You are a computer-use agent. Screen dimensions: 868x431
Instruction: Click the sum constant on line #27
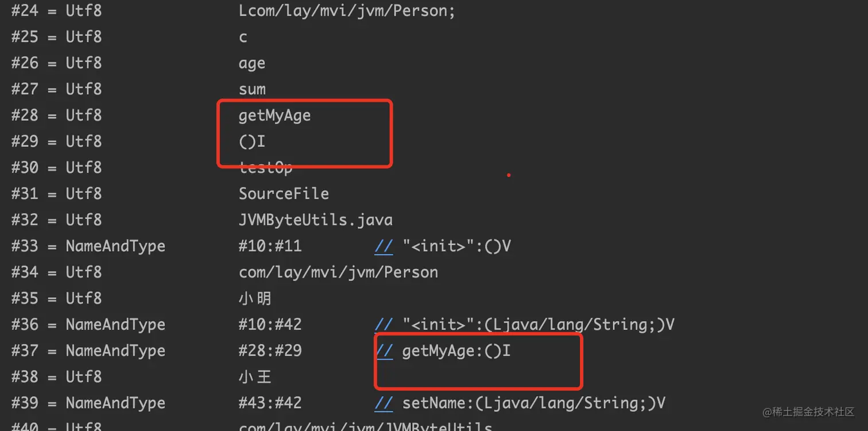(x=252, y=90)
